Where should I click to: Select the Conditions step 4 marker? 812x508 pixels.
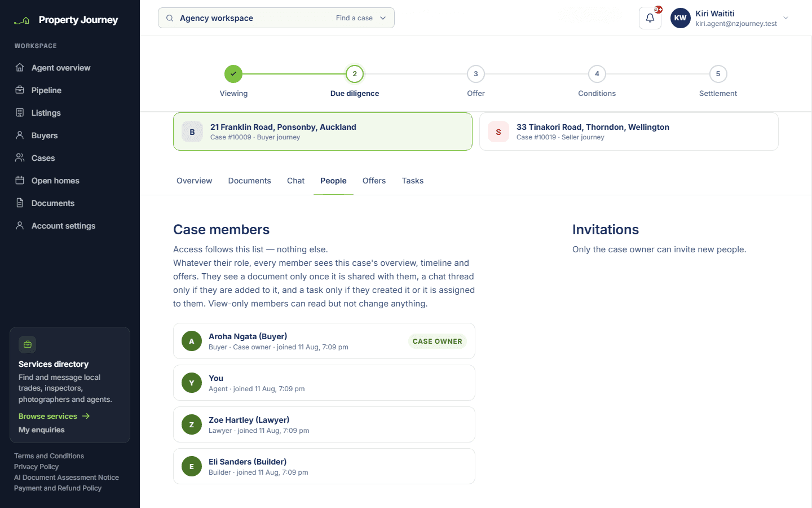[x=597, y=74]
